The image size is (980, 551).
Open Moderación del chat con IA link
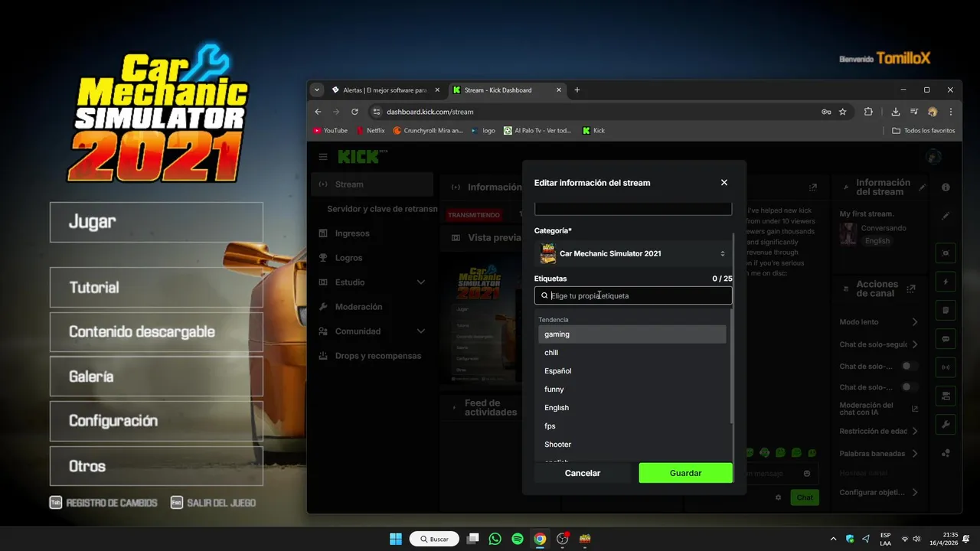878,409
